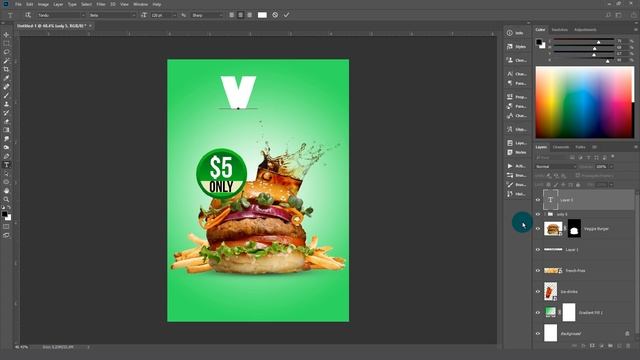Click the text color swatch in options bar
The height and width of the screenshot is (360, 640).
(262, 15)
